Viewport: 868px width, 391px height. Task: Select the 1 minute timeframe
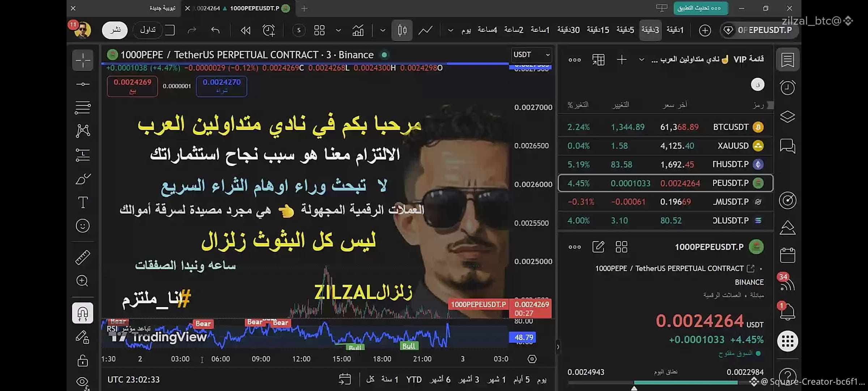pos(675,30)
